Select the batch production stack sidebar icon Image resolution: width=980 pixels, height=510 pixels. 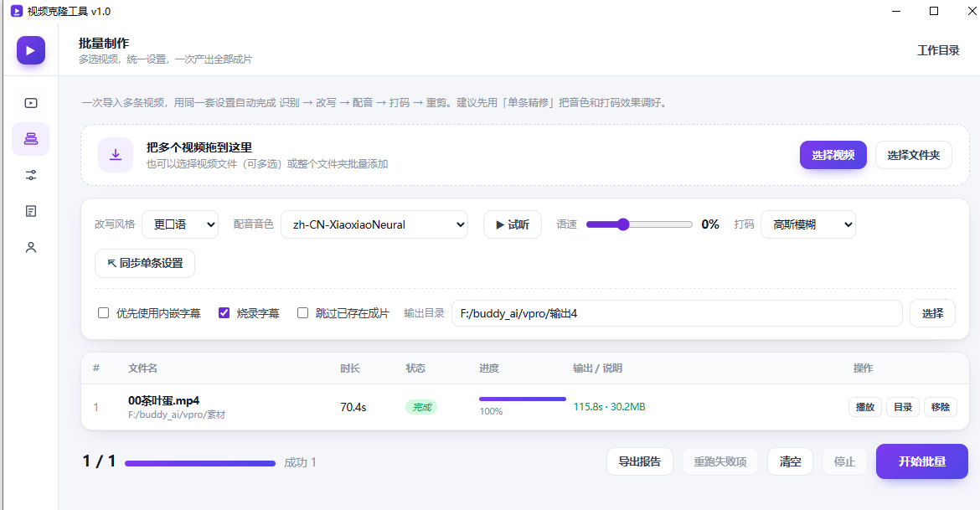[x=31, y=139]
